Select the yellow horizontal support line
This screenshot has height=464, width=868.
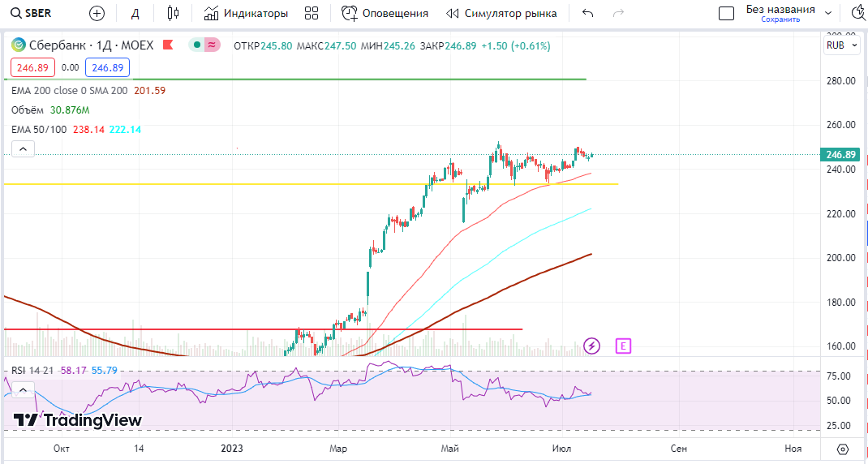tap(310, 184)
